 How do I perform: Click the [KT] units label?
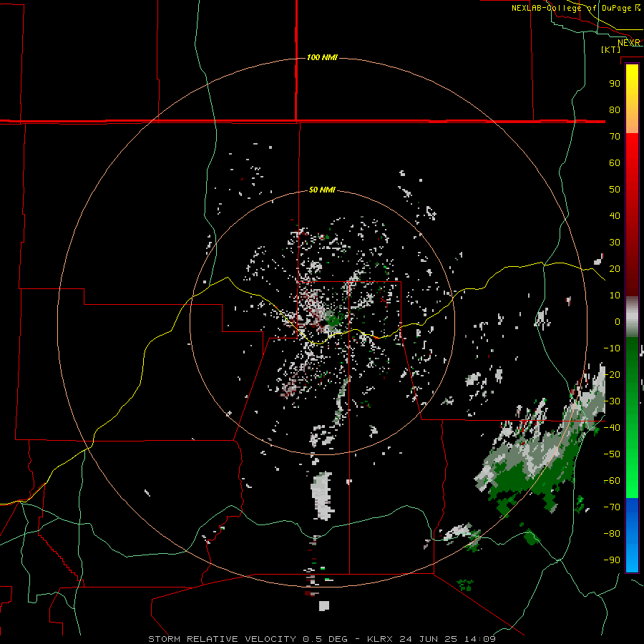coord(611,49)
